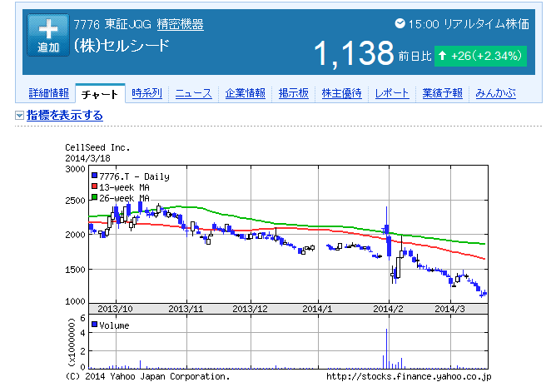This screenshot has height=392, width=551.
Task: Open the みんかぶ tab
Action: [x=495, y=93]
